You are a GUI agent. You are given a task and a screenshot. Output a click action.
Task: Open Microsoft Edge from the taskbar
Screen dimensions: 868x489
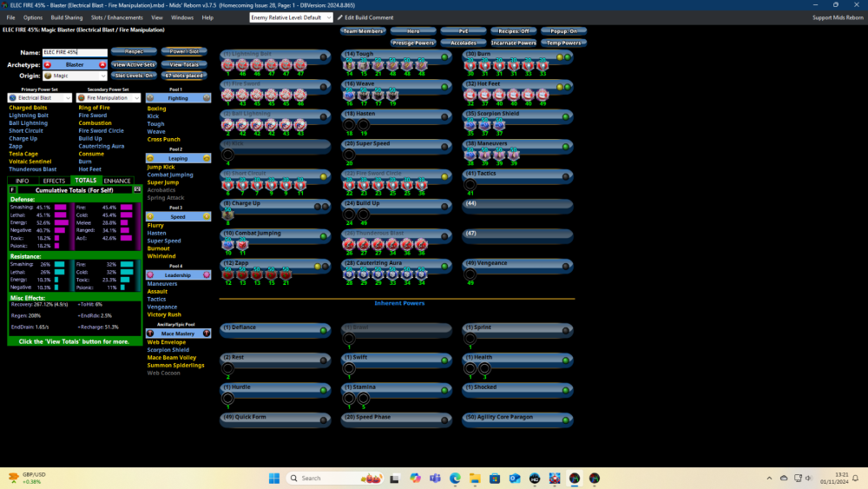[x=455, y=479]
